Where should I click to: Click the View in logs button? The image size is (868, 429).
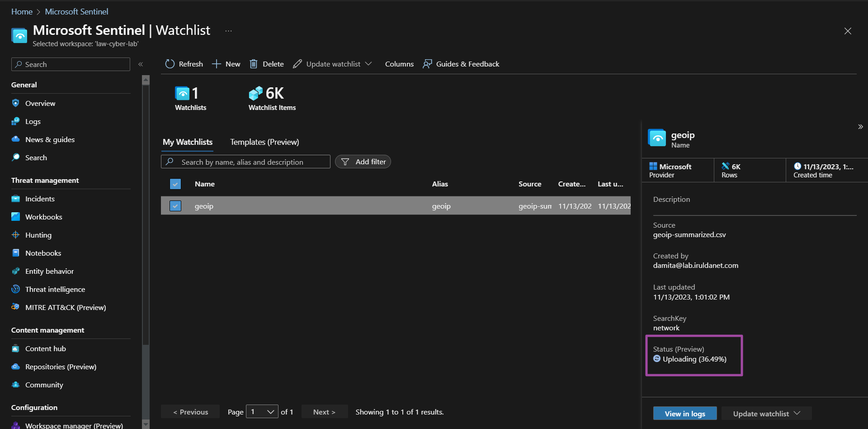point(685,414)
